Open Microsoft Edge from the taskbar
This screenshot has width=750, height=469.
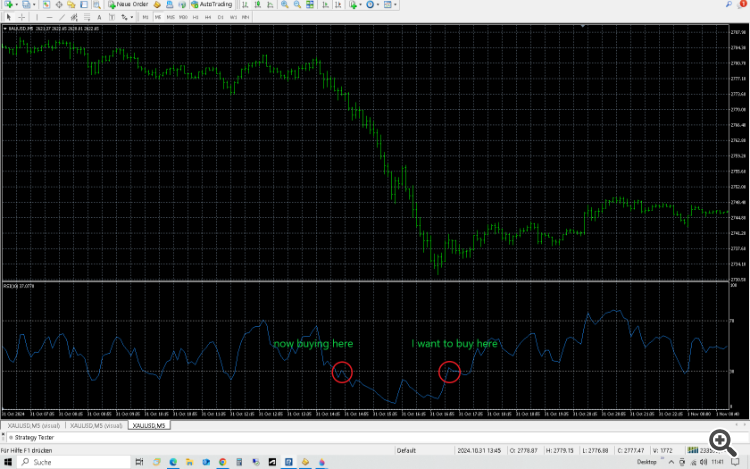(173, 462)
